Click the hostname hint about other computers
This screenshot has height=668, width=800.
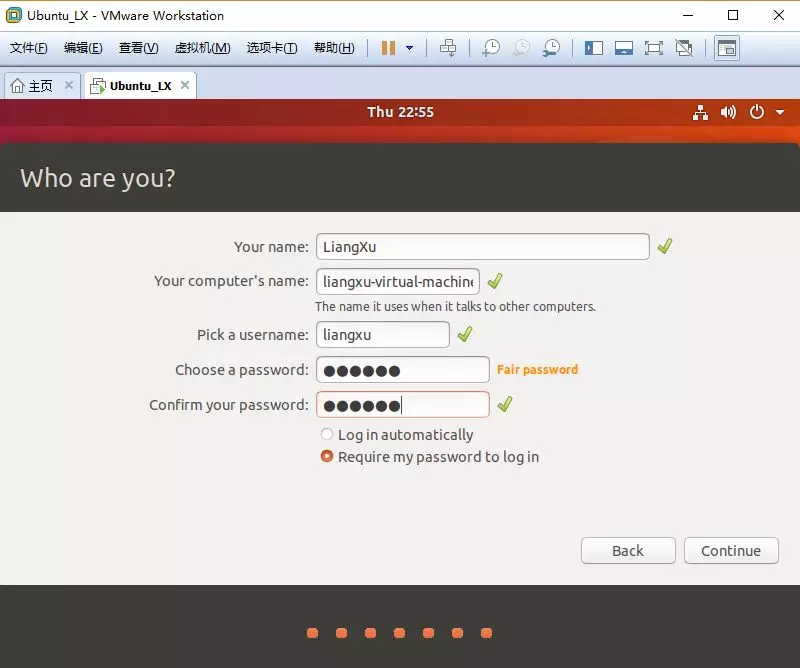pos(455,306)
